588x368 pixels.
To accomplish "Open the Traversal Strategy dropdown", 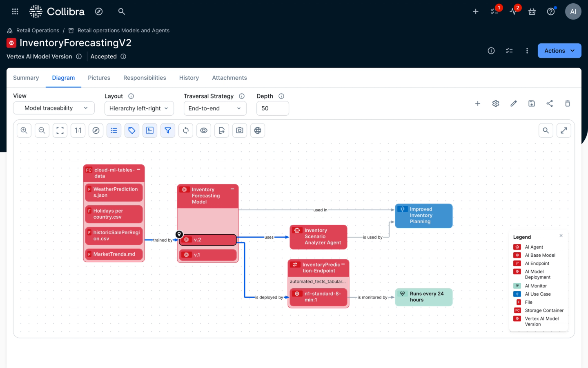I will point(215,108).
